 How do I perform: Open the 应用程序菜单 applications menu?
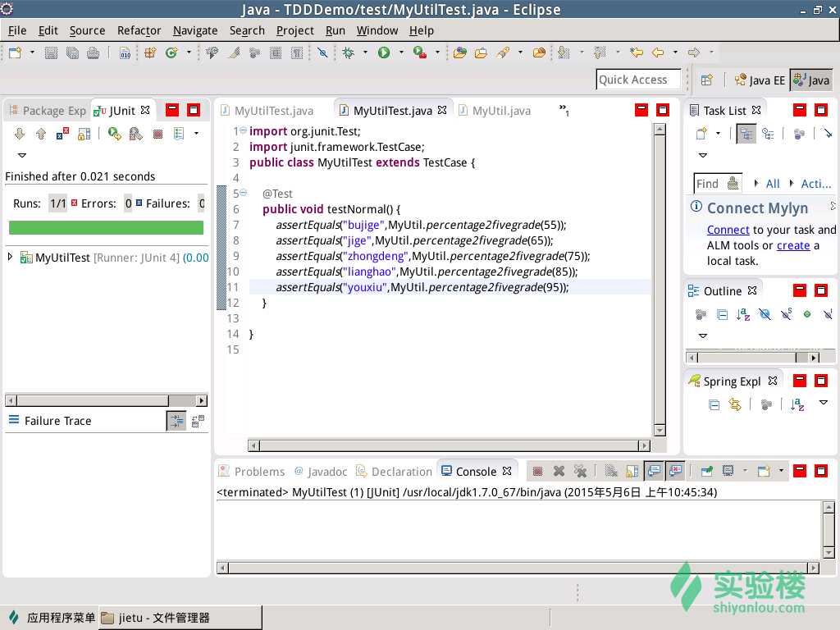(52, 618)
